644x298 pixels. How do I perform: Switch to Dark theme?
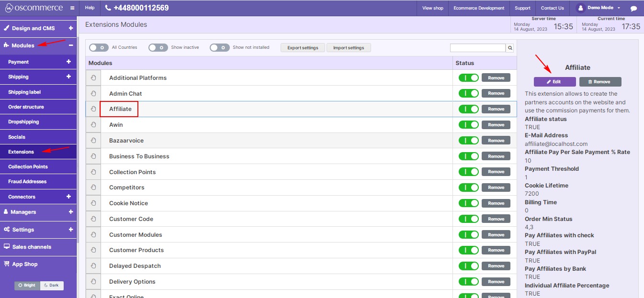(x=52, y=286)
